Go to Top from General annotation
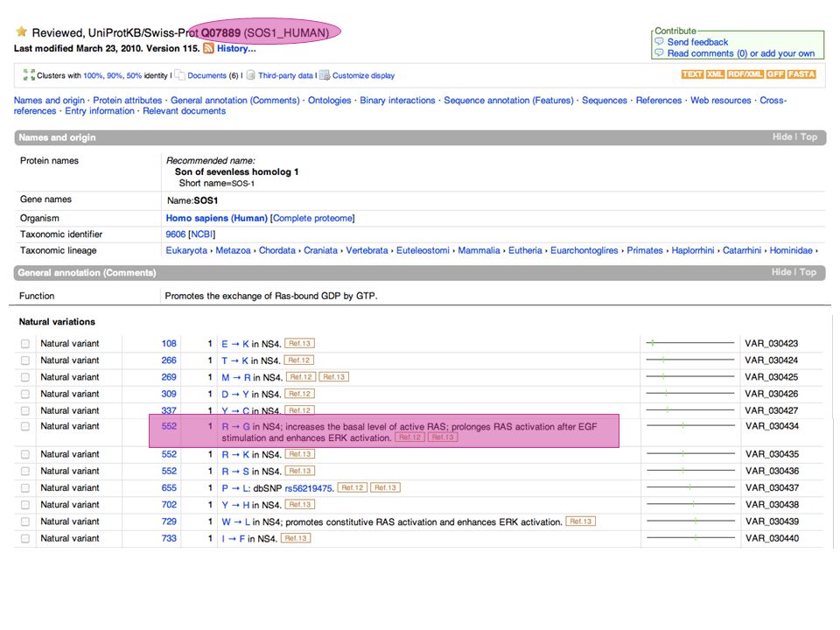840x630 pixels. [808, 272]
